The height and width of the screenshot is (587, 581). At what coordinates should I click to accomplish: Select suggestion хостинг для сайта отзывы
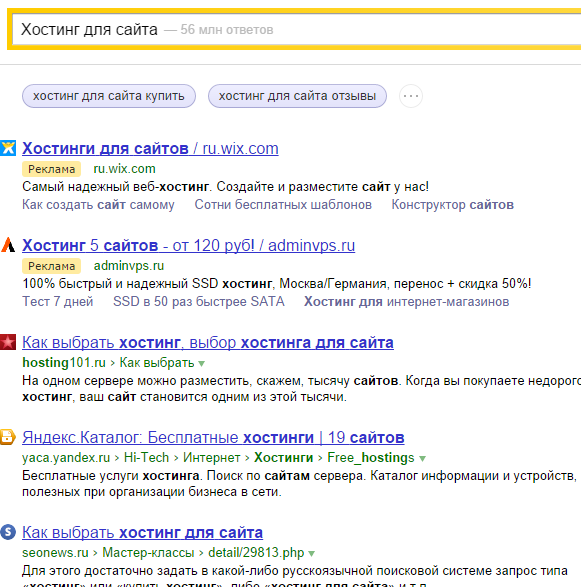pyautogui.click(x=297, y=96)
